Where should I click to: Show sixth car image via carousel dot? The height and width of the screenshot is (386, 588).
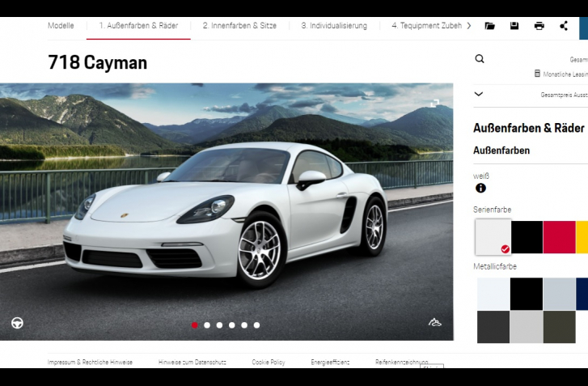tap(256, 325)
